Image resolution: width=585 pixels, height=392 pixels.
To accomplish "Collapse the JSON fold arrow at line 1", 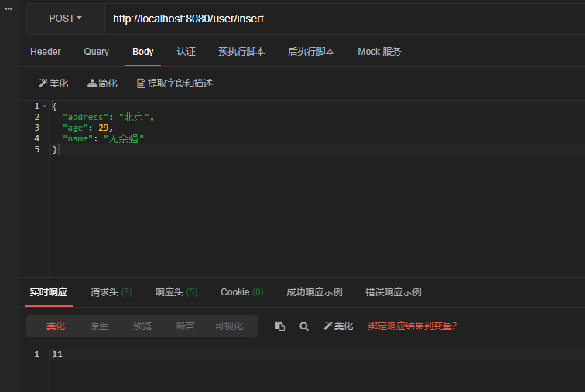I will (44, 106).
